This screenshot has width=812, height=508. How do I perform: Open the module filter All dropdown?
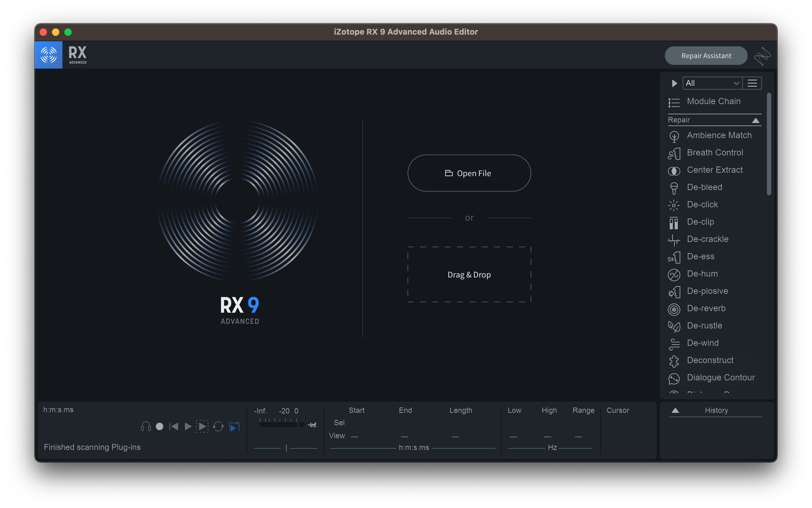pos(712,83)
